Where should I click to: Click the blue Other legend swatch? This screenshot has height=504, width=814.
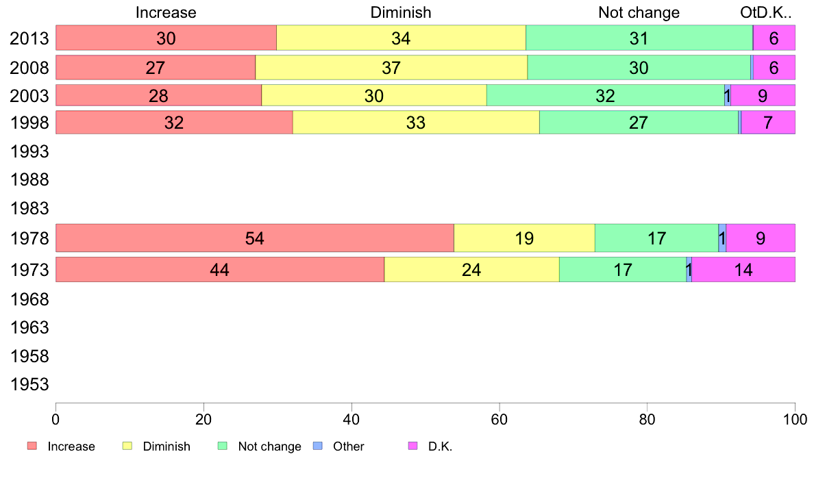pyautogui.click(x=318, y=446)
